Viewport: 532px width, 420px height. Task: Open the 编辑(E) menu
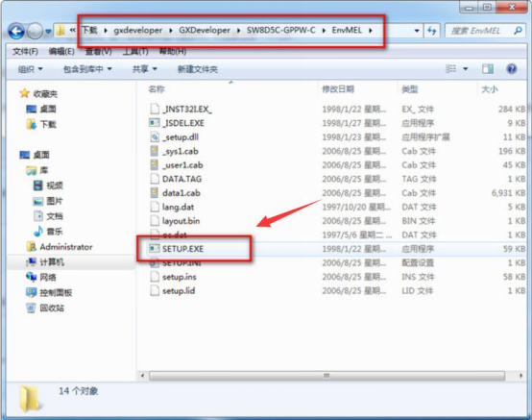(x=61, y=52)
